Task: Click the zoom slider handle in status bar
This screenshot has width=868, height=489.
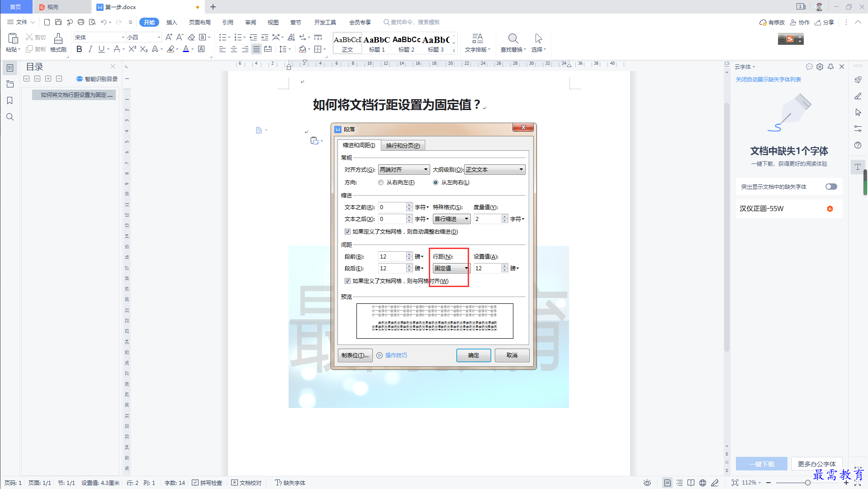Action: 807,483
